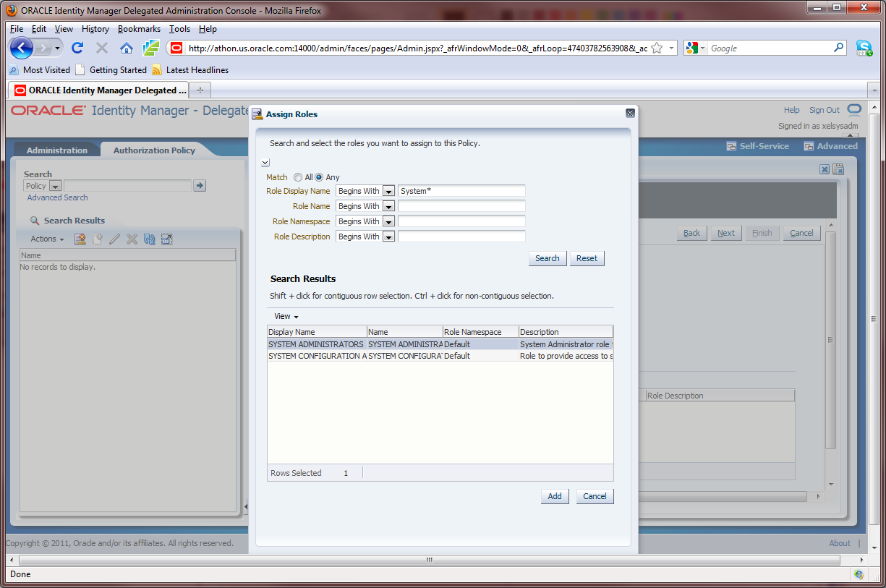Click the Skype add-on icon in toolbar

click(864, 48)
